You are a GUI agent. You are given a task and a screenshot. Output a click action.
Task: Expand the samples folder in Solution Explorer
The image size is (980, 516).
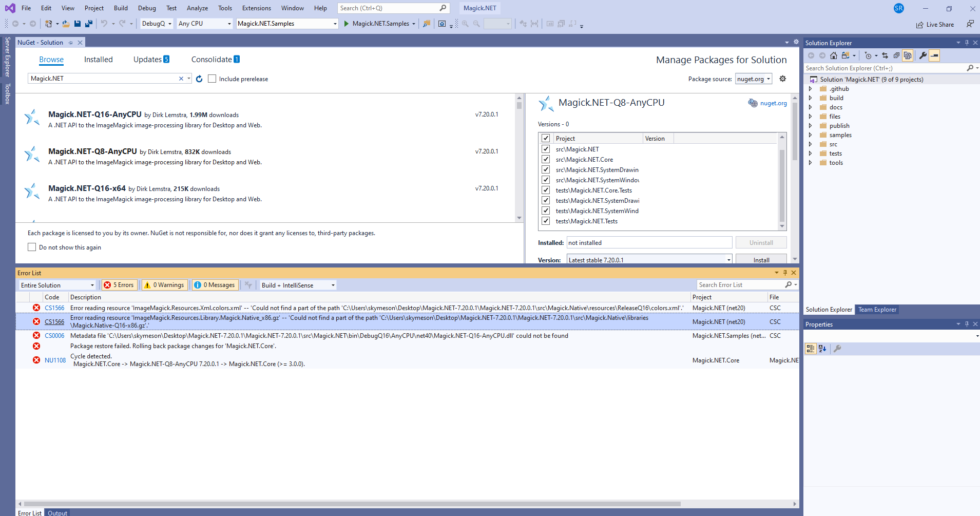click(810, 135)
